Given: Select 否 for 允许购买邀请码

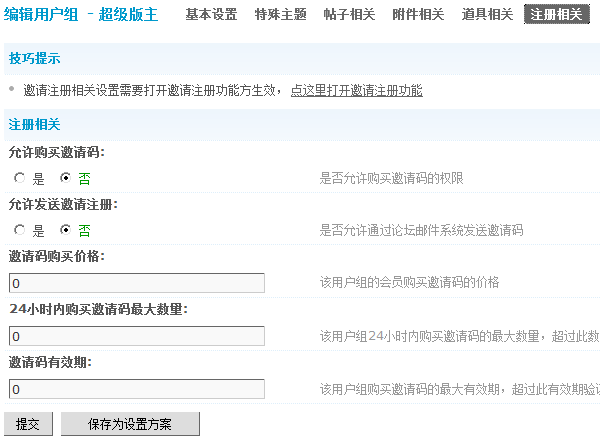Looking at the screenshot, I should [65, 178].
